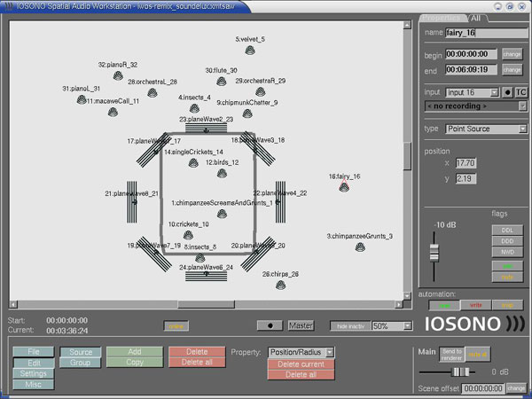Switch to the All tab
532x399 pixels.
(x=476, y=19)
